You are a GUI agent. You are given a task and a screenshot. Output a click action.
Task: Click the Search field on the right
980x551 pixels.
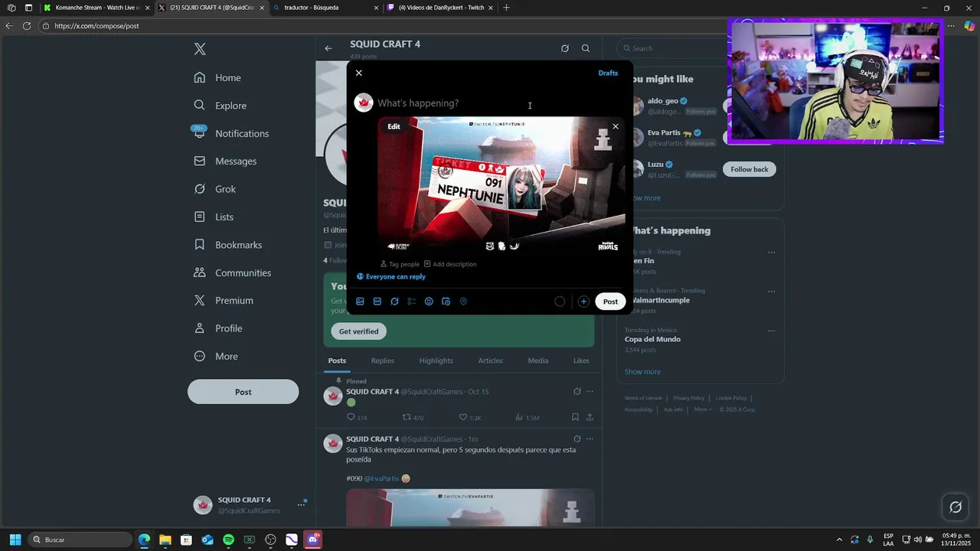pyautogui.click(x=671, y=48)
